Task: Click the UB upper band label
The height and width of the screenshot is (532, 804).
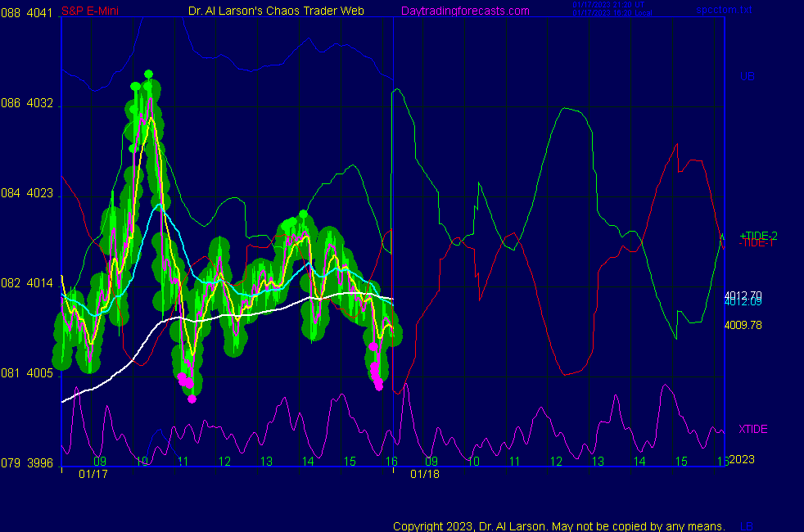Action: click(747, 76)
